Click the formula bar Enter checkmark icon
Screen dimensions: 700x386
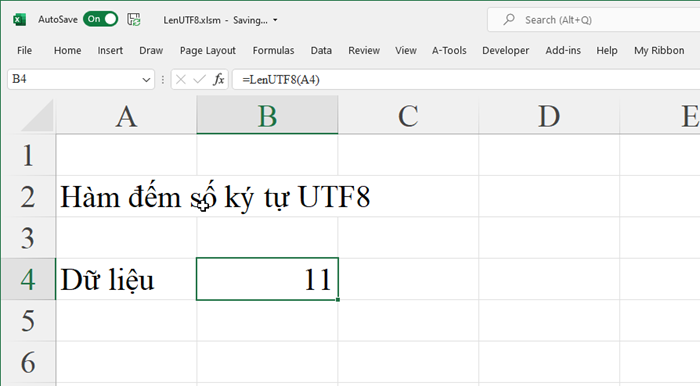click(199, 80)
